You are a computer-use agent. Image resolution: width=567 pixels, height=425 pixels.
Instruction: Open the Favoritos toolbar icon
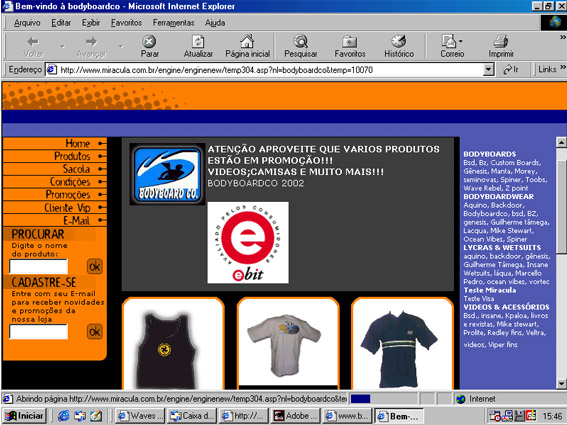[349, 42]
